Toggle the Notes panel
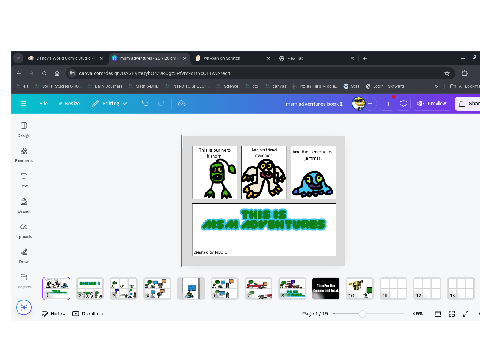This screenshot has height=360, width=480. [53, 314]
